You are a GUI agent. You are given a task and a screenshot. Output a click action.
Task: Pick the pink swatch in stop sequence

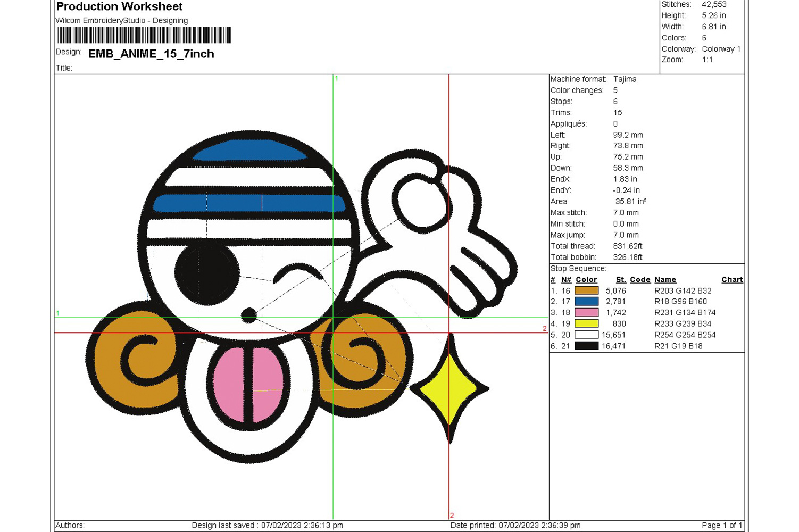coord(586,313)
